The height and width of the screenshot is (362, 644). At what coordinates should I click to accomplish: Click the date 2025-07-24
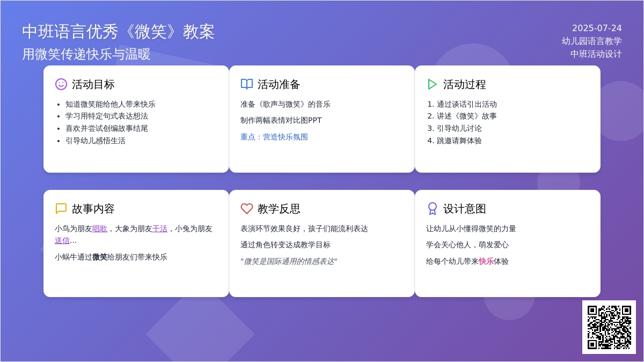pos(597,28)
